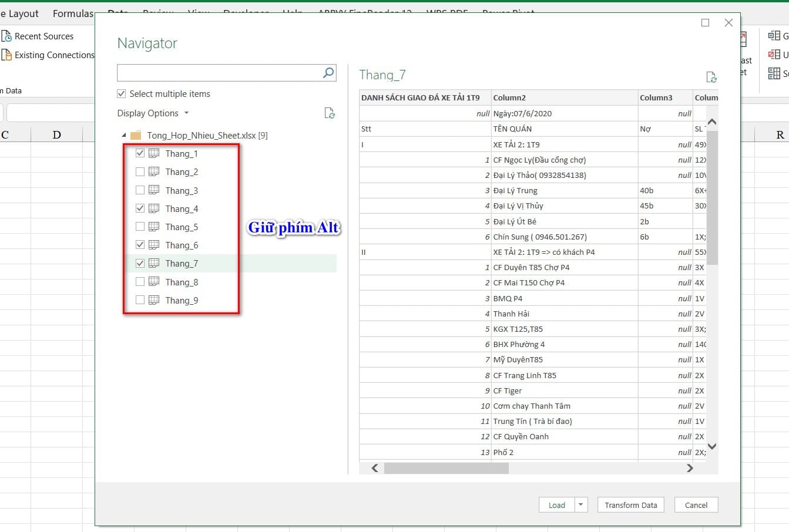Check the Thang_2 checkbox
The width and height of the screenshot is (789, 532).
(x=140, y=172)
